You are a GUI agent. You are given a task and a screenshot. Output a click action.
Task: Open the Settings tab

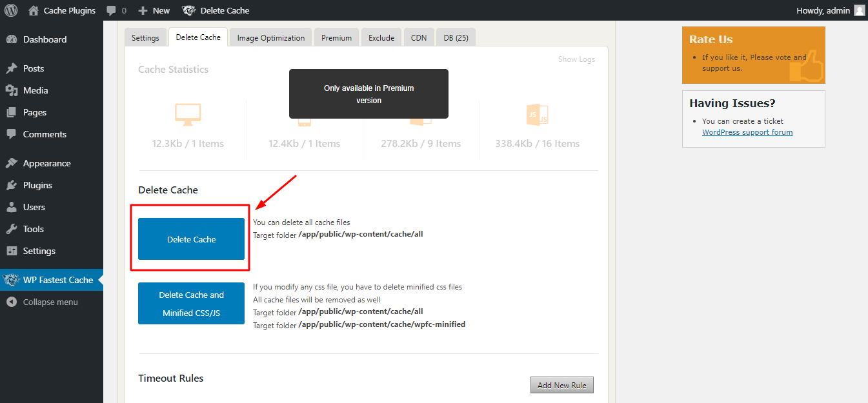[145, 37]
